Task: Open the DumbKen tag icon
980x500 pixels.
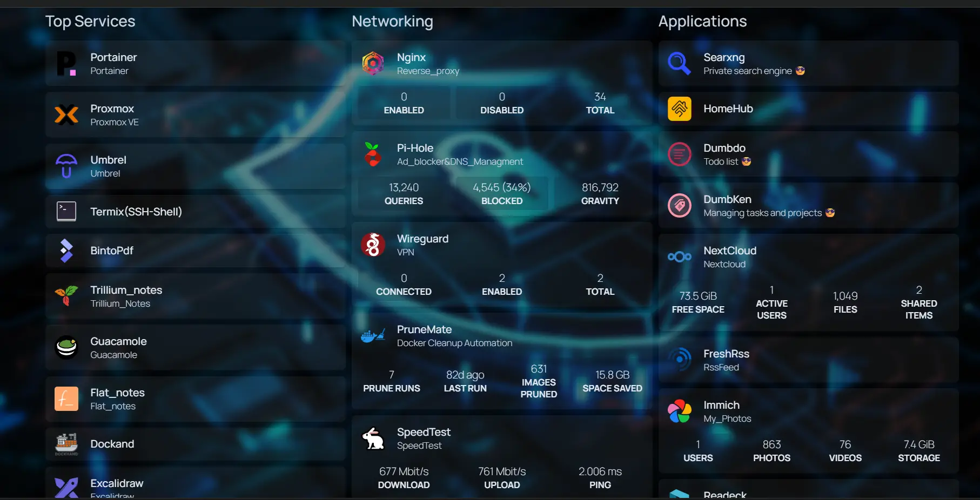Action: click(680, 206)
